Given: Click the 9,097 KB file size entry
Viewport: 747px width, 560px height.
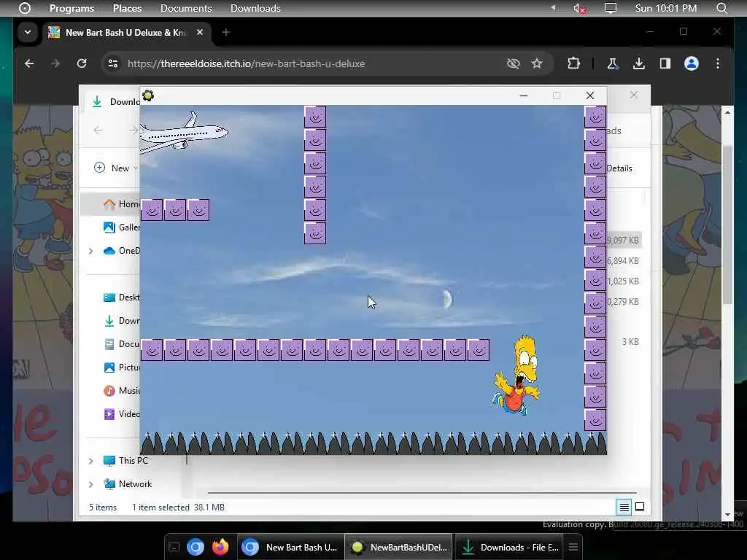Looking at the screenshot, I should coord(623,240).
